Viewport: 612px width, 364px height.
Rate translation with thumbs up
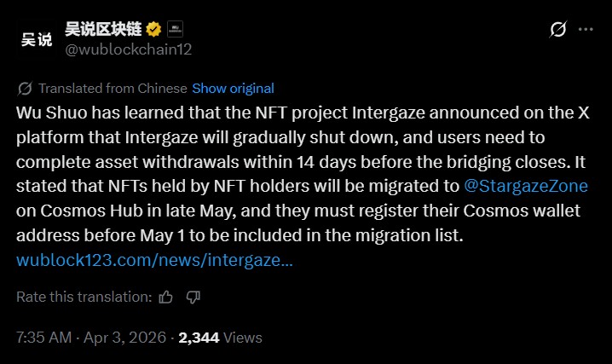(165, 297)
